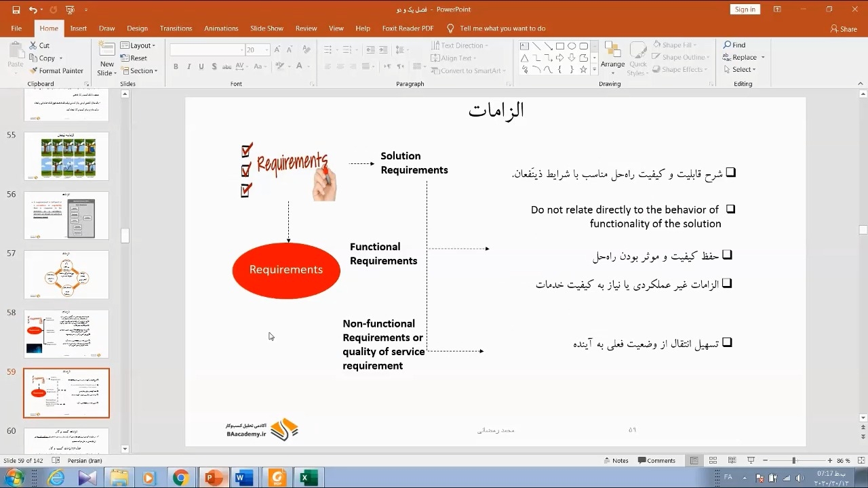This screenshot has height=488, width=868.
Task: Start slide show from status bar icon
Action: 751,461
